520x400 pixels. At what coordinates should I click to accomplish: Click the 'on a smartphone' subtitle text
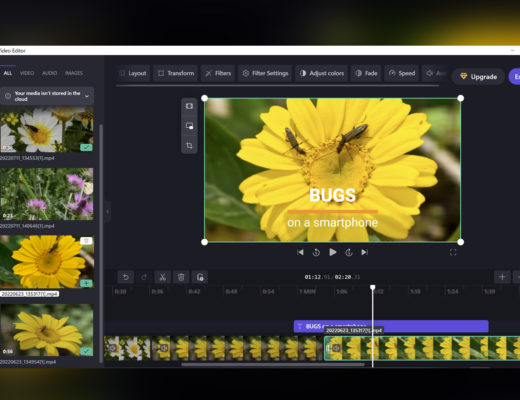[332, 223]
